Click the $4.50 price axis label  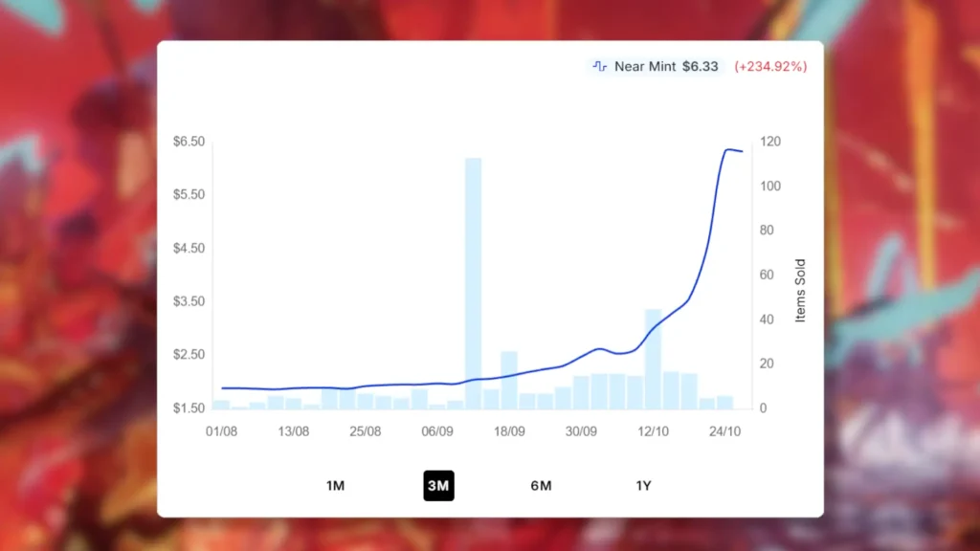coord(189,248)
